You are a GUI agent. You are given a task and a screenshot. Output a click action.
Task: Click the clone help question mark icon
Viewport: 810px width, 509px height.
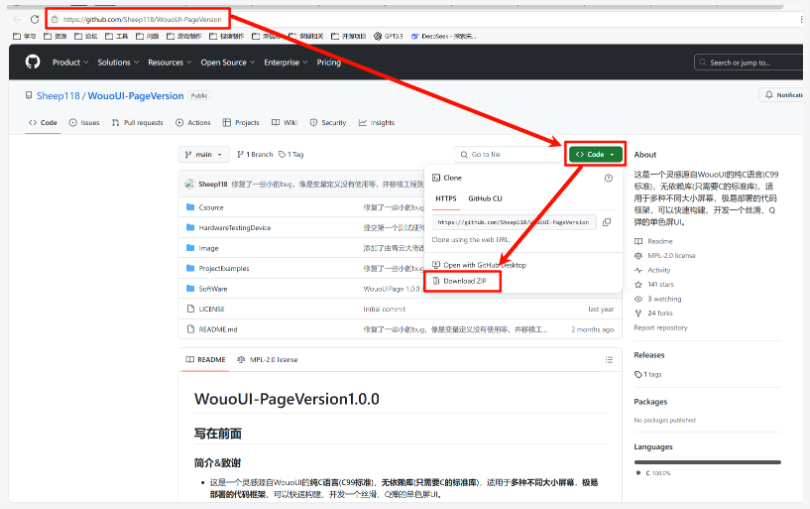click(x=609, y=178)
